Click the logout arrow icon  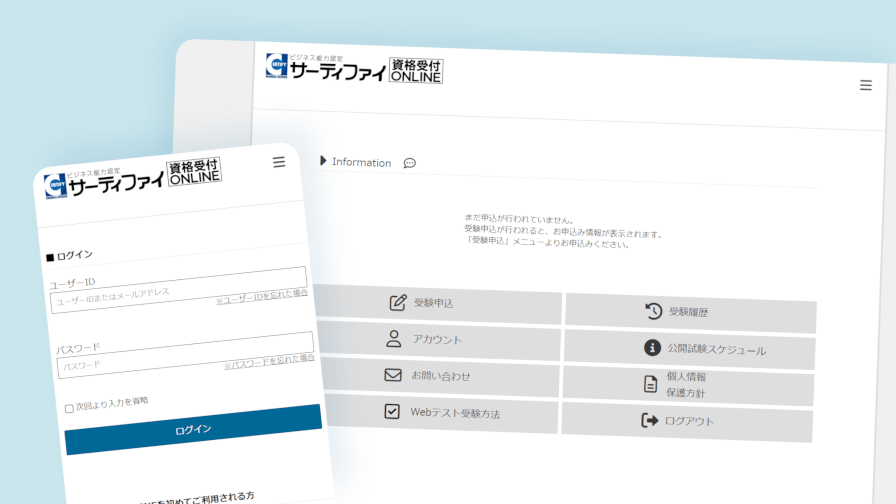click(x=649, y=421)
